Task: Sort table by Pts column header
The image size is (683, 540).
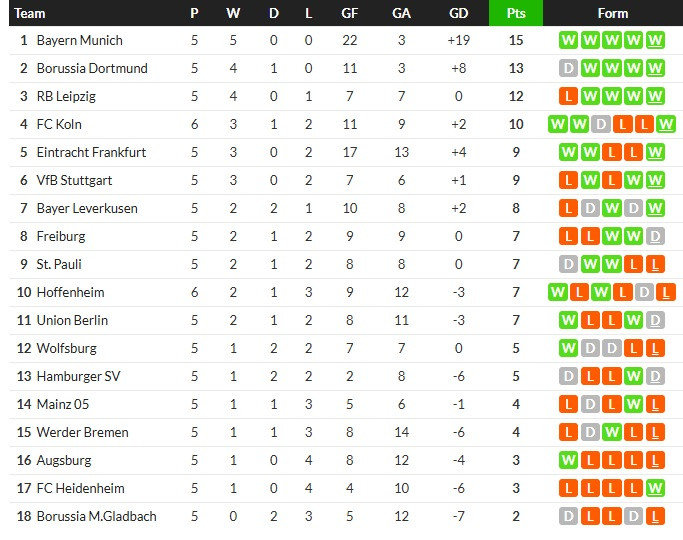Action: [516, 13]
